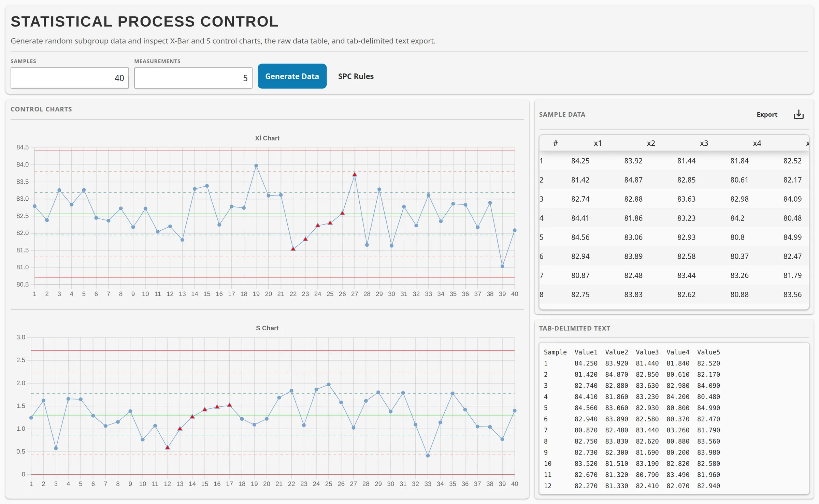
Task: Click the Tab-Delimited Text heading
Action: (x=574, y=328)
